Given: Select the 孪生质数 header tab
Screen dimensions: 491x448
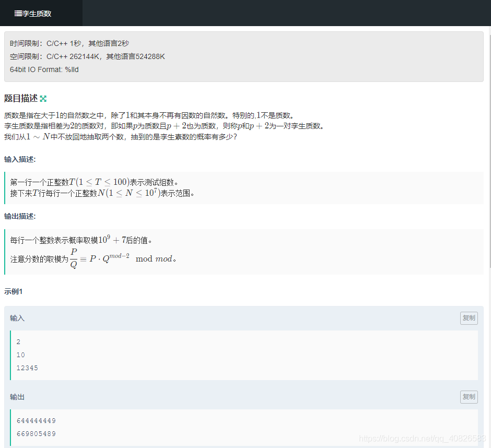Looking at the screenshot, I should coord(41,13).
